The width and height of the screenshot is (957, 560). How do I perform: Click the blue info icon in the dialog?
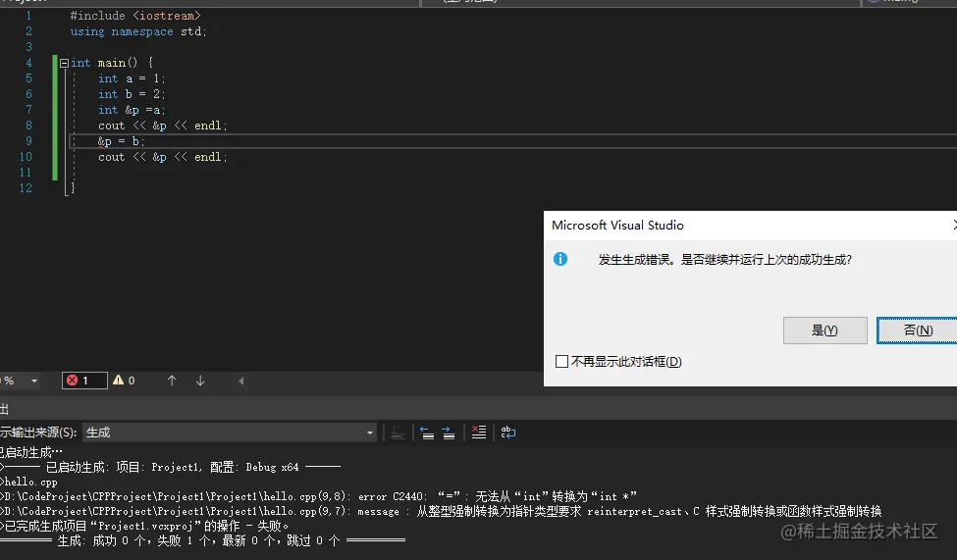coord(560,259)
